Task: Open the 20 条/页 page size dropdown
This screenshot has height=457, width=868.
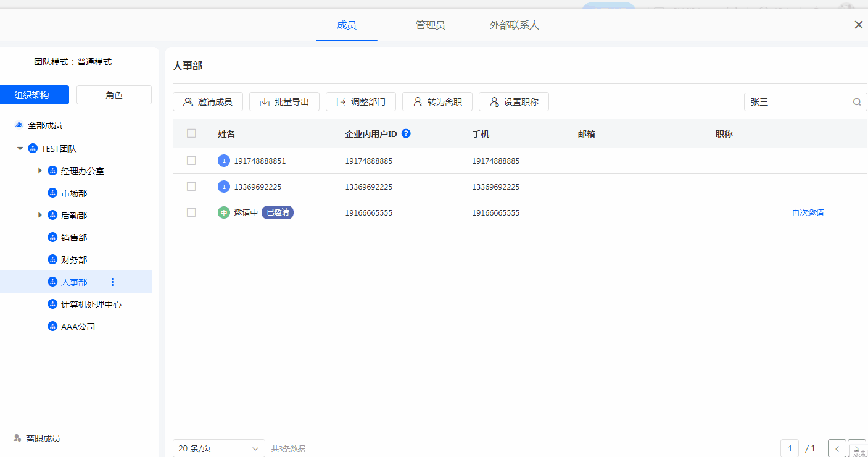Action: 218,448
